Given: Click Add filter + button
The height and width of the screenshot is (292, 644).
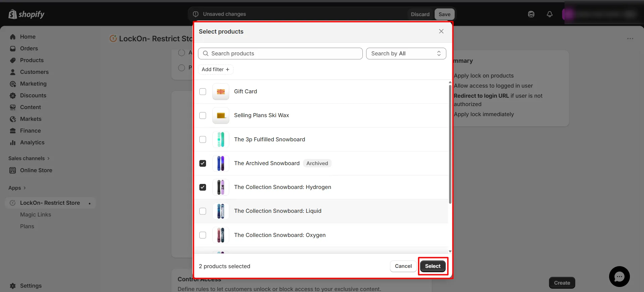Looking at the screenshot, I should coord(215,69).
